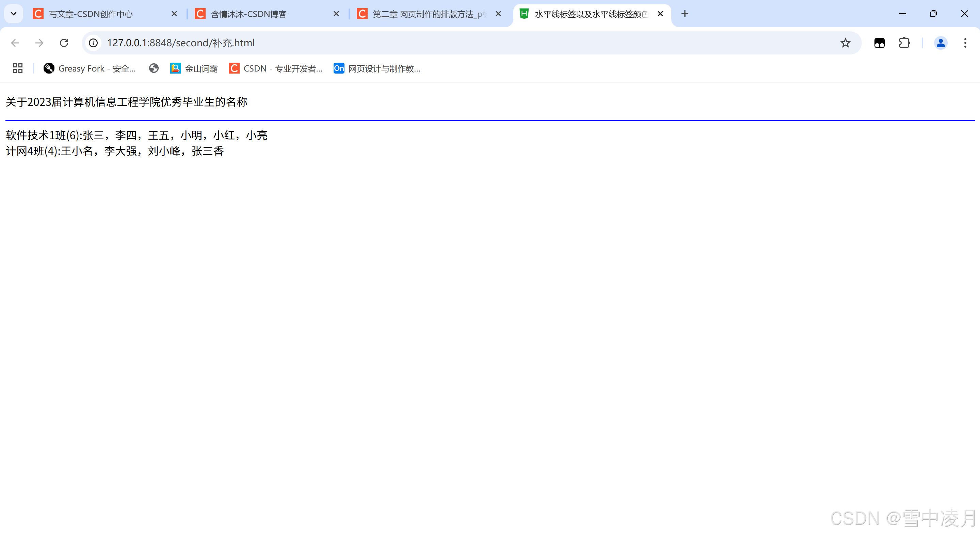View site information icon in address bar

(93, 43)
